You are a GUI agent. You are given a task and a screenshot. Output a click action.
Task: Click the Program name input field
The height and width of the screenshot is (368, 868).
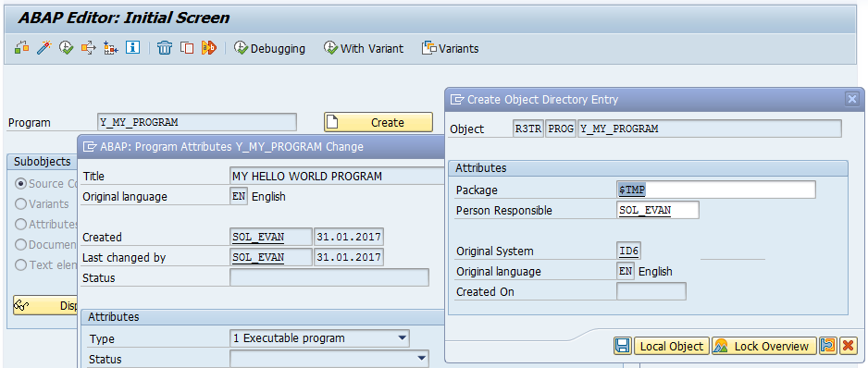coord(197,122)
